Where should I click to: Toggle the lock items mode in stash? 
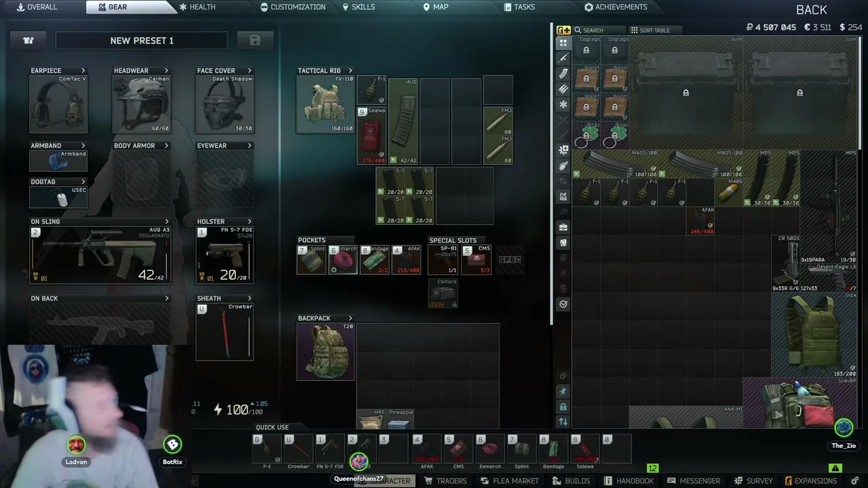[564, 407]
